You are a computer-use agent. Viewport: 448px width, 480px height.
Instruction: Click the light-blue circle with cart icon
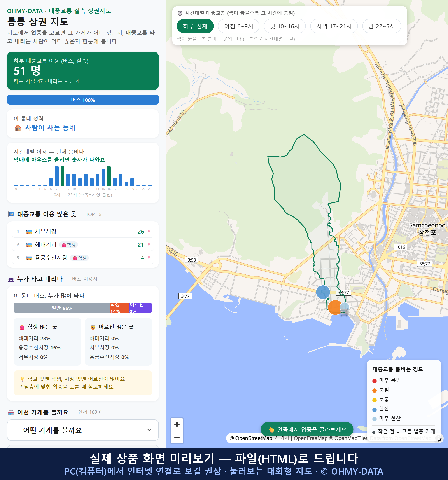(x=344, y=307)
